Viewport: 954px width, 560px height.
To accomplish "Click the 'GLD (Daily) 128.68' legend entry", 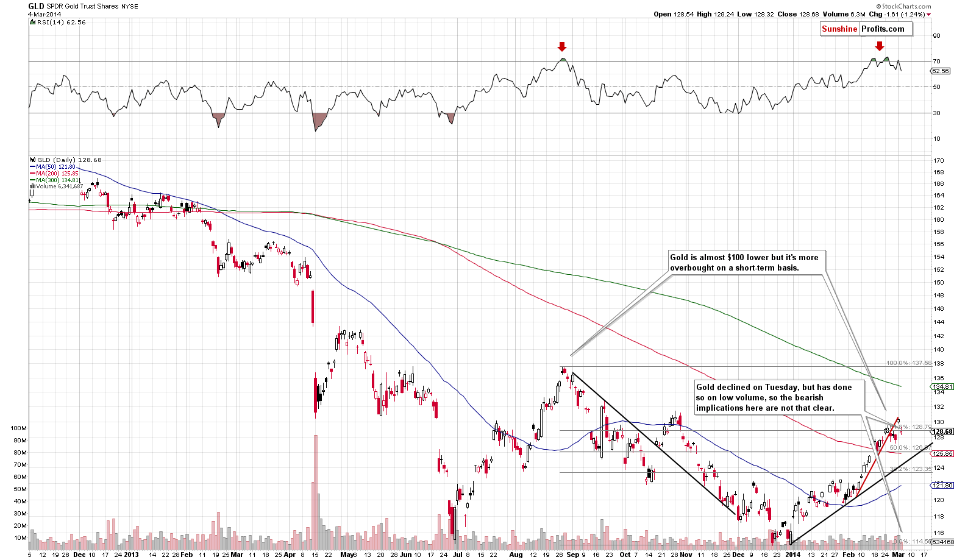I will (68, 160).
